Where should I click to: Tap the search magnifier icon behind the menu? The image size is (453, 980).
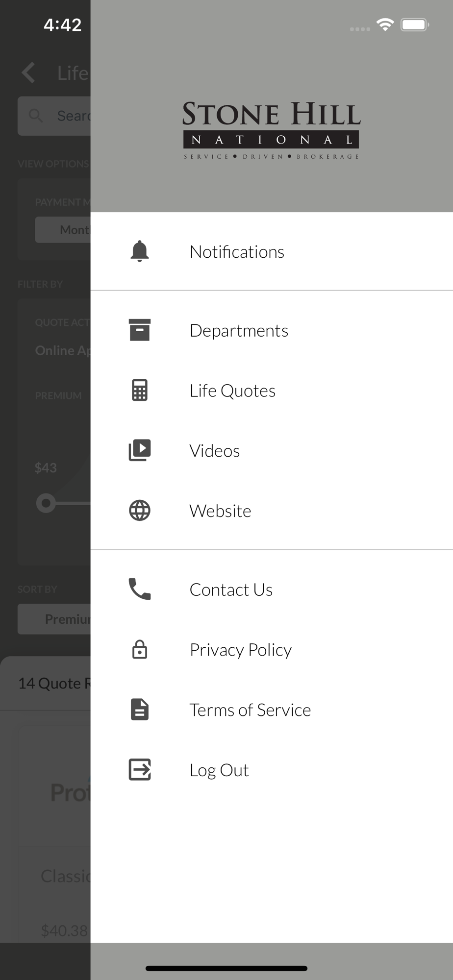click(36, 116)
